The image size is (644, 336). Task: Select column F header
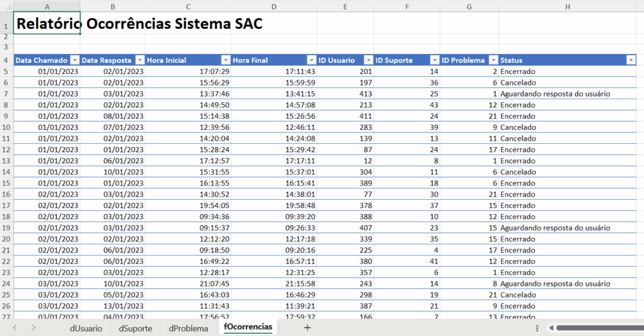click(407, 6)
